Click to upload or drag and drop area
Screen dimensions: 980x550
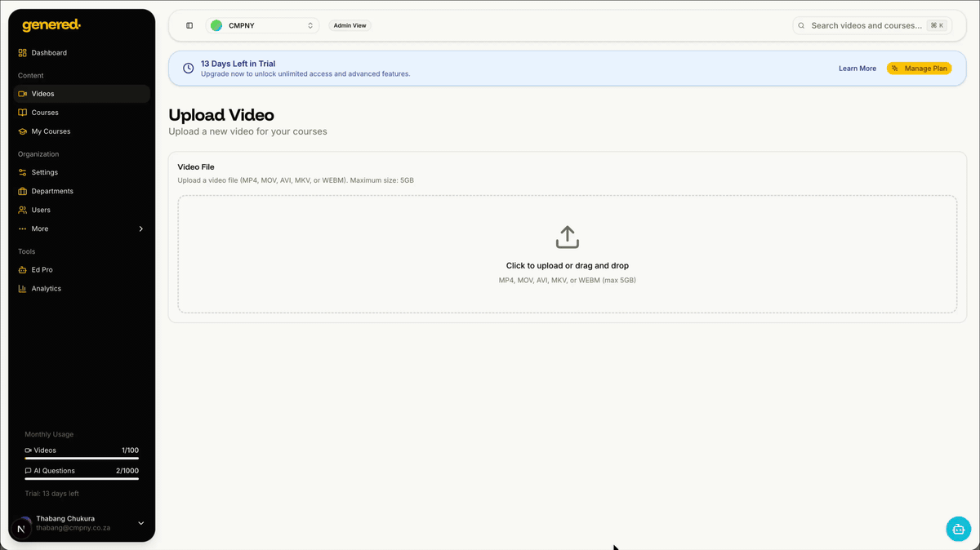568,254
